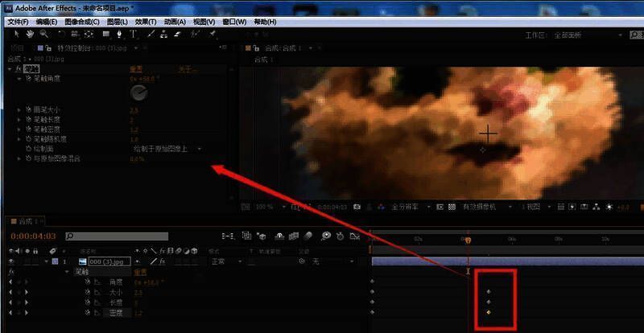The image size is (644, 333).
Task: Collapse the 笔触 group twirl in the timeline
Action: click(67, 272)
